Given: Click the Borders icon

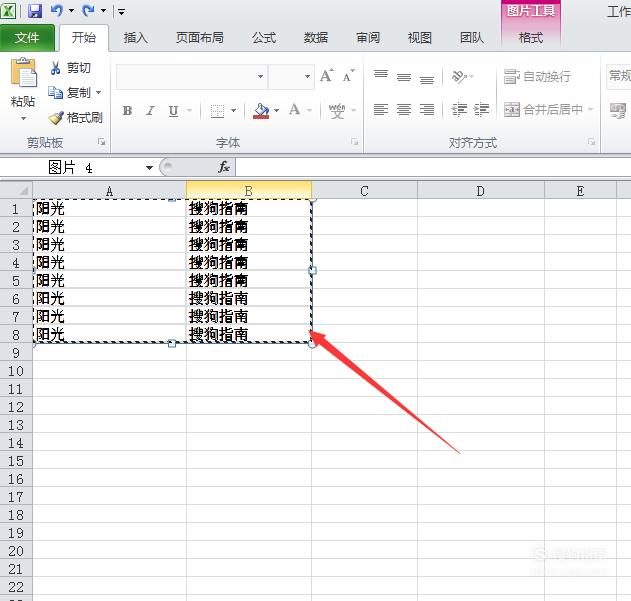Looking at the screenshot, I should pyautogui.click(x=217, y=111).
